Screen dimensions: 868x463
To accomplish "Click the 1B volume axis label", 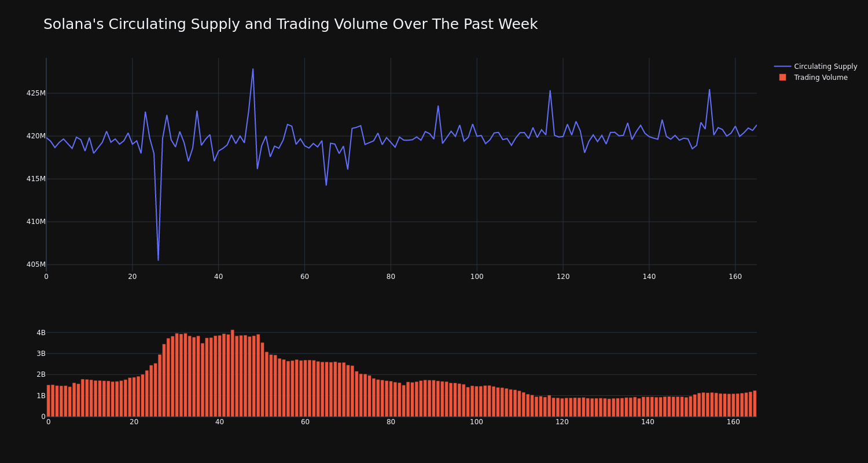I will pyautogui.click(x=41, y=396).
